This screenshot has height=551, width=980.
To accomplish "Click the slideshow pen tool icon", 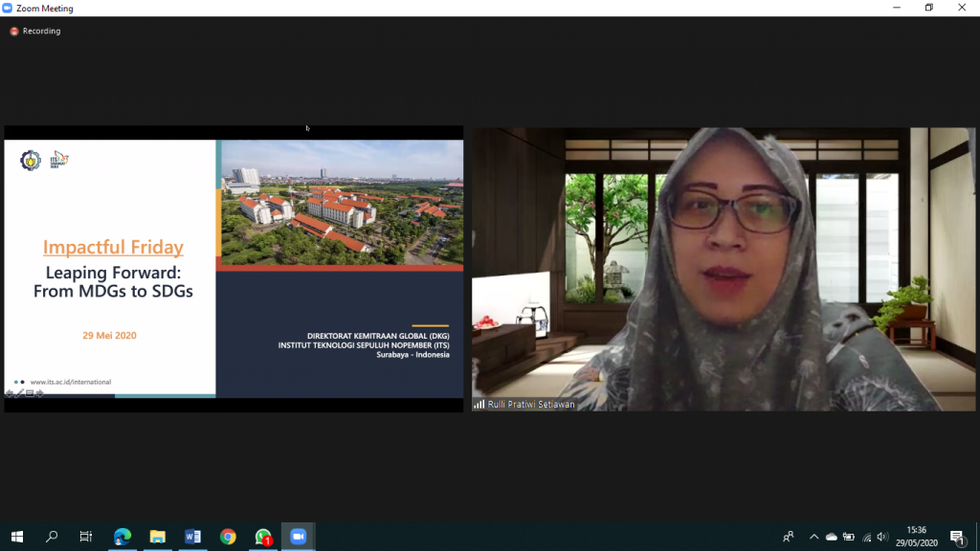I will (19, 393).
